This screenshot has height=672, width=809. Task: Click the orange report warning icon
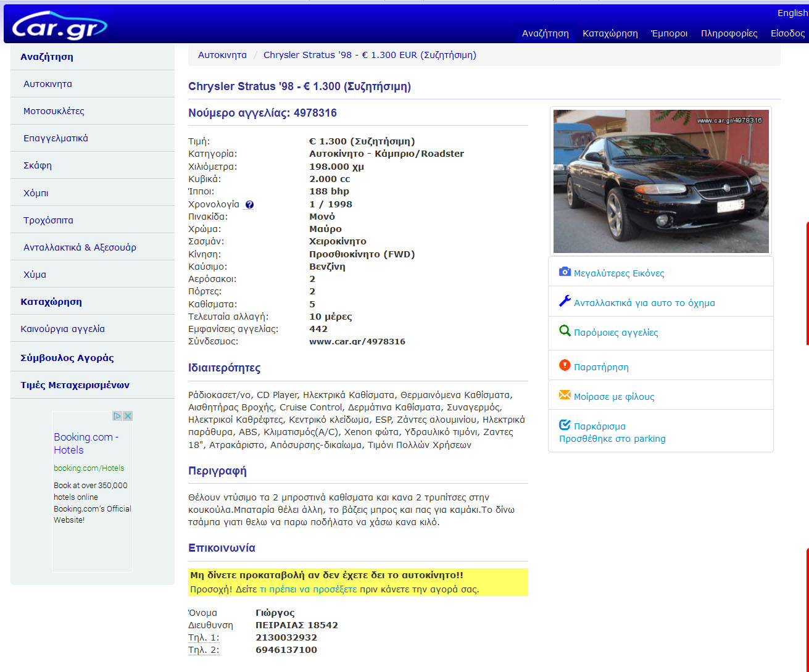pos(565,365)
